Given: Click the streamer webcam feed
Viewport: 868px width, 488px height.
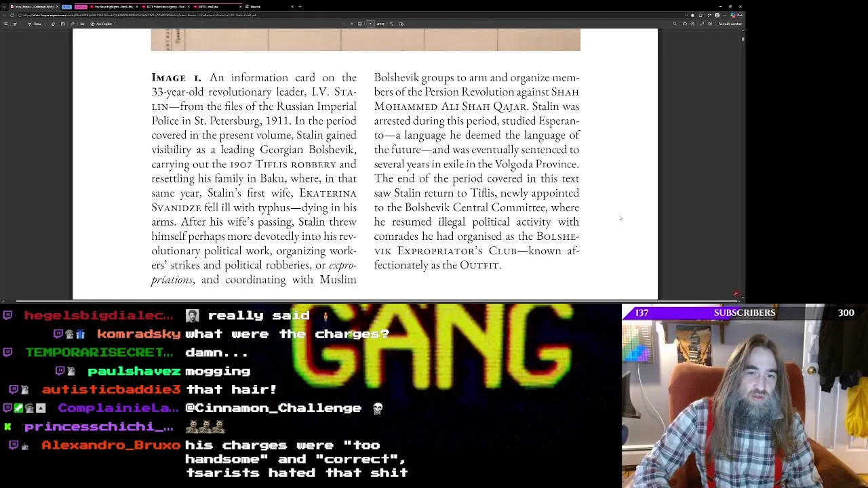Looking at the screenshot, I should pos(745,404).
